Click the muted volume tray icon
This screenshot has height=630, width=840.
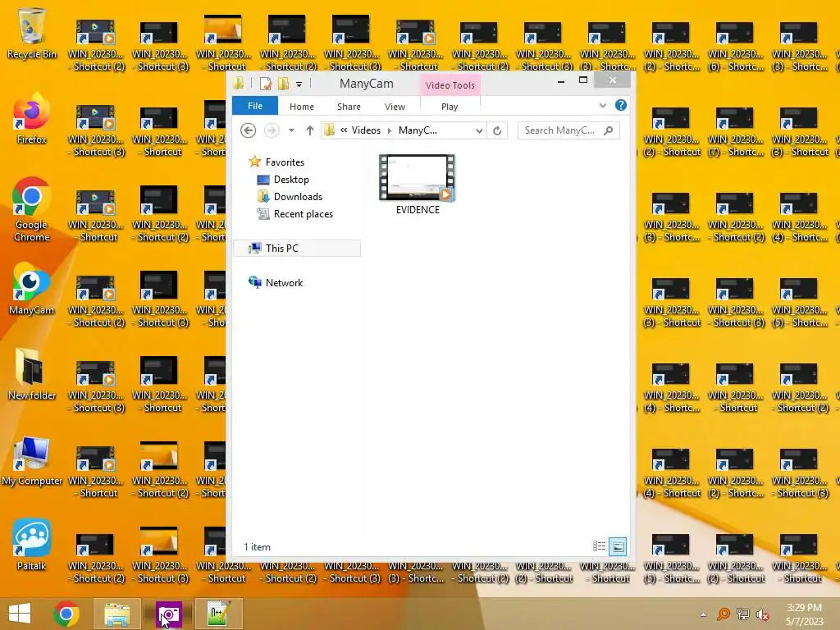click(763, 614)
